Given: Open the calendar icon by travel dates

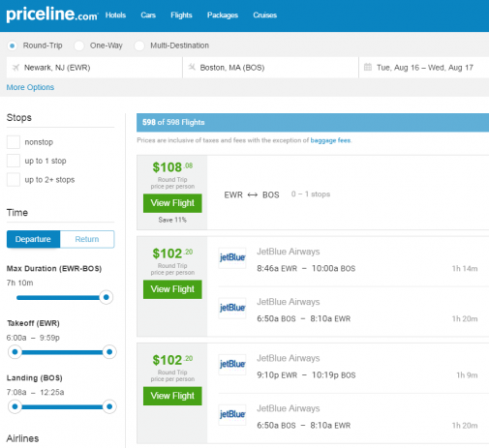Looking at the screenshot, I should pyautogui.click(x=368, y=67).
